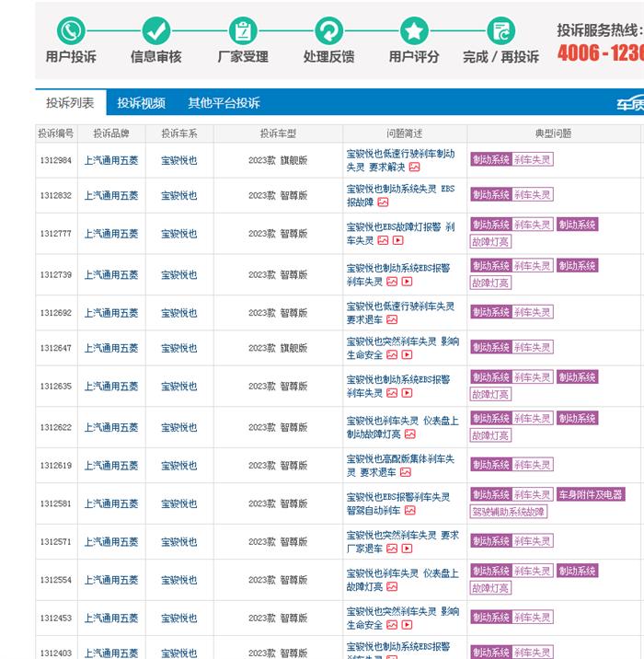Open complaint 宝骏悦也低速行驶刹车失灵 要求退车
This screenshot has height=659, width=644.
pyautogui.click(x=400, y=313)
